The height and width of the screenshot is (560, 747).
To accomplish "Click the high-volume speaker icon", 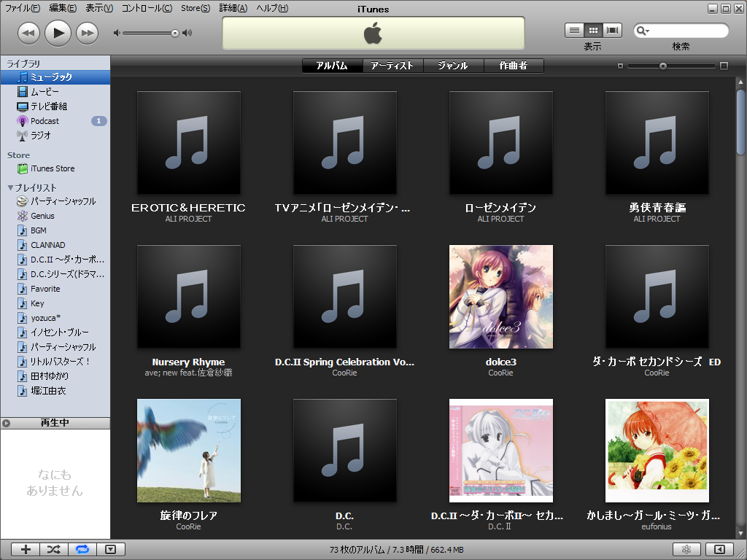I will tap(187, 33).
